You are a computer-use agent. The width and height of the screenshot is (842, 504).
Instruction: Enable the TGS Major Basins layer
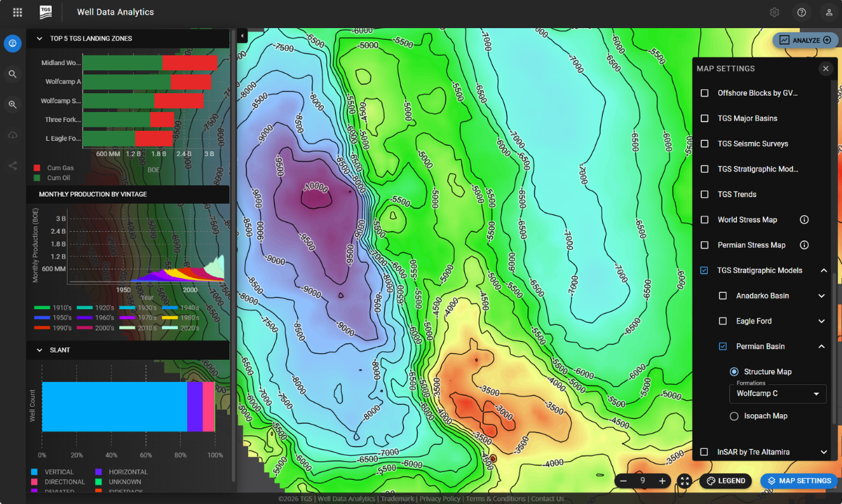coord(705,118)
